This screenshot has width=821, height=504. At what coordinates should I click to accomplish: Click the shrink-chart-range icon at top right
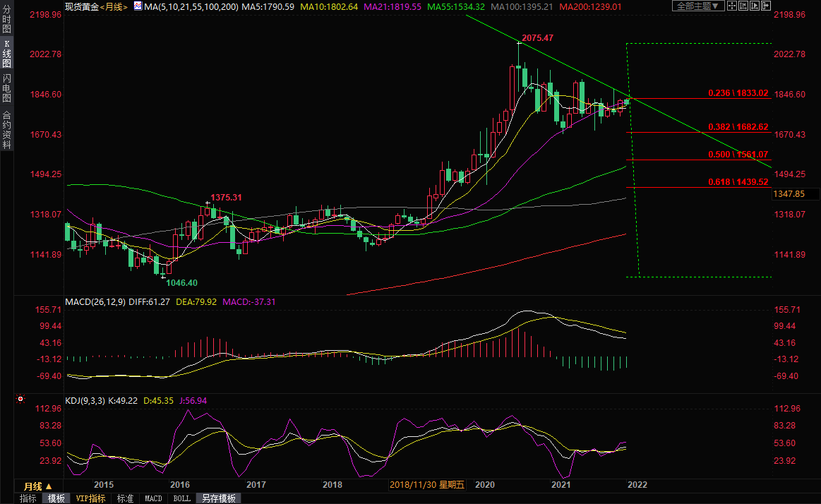coord(743,6)
